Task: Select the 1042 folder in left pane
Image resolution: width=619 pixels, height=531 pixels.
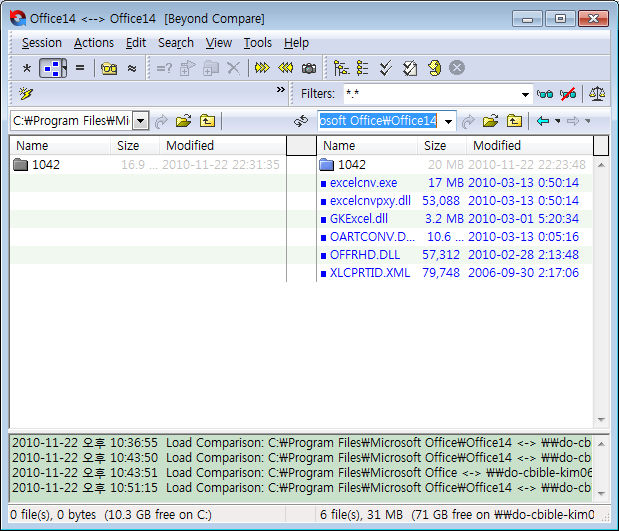Action: tap(147, 165)
